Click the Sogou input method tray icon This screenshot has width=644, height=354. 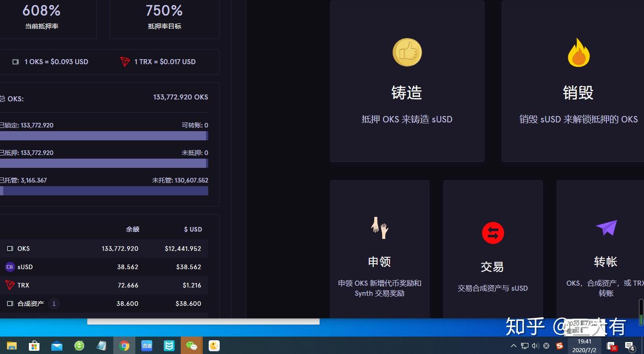(x=560, y=346)
